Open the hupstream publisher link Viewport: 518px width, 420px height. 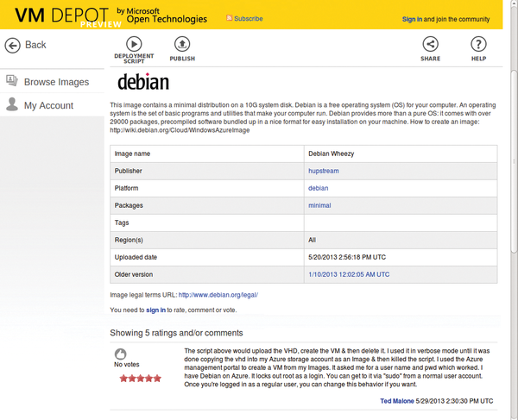324,171
